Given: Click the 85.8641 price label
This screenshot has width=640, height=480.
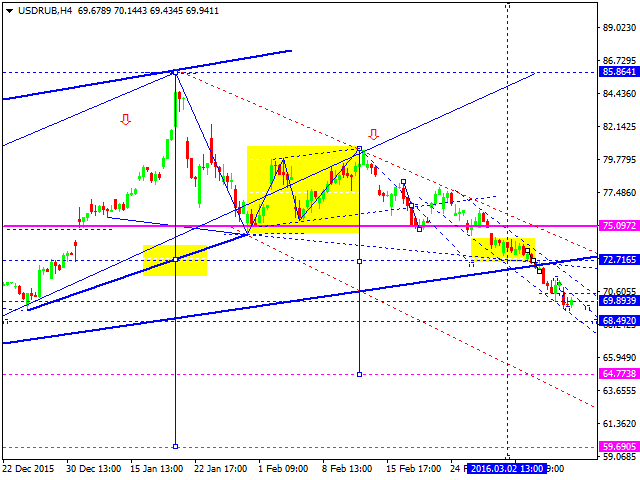Looking at the screenshot, I should tap(620, 73).
